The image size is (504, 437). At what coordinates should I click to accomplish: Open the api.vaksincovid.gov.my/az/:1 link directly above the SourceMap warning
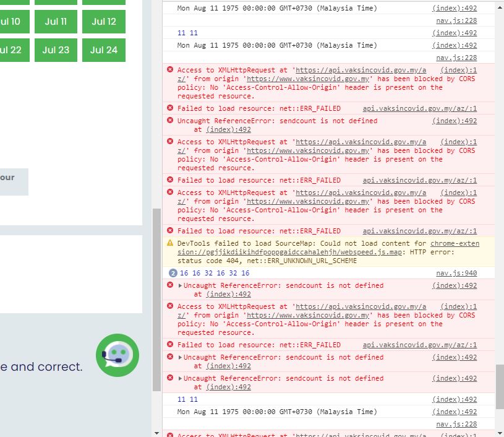click(420, 231)
